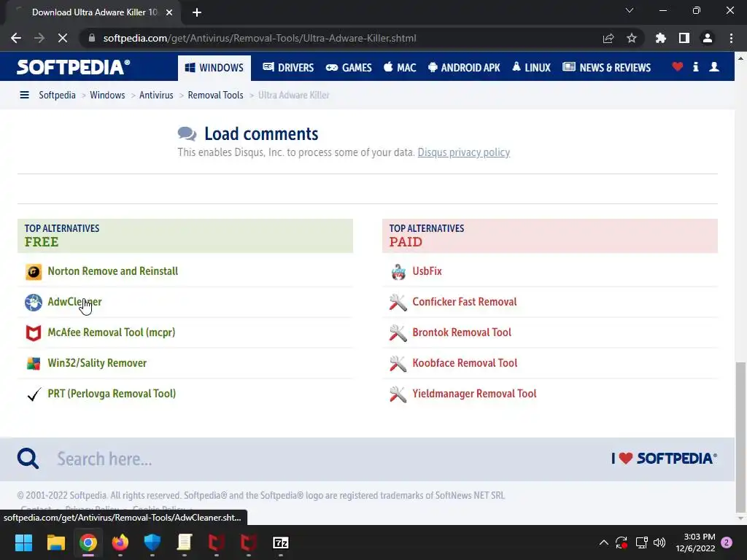
Task: Open volume control in system tray
Action: 659,542
